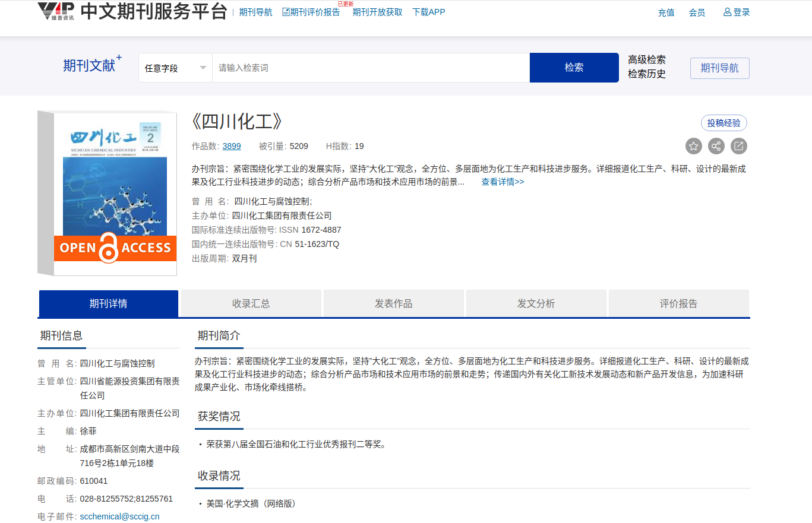The width and height of the screenshot is (812, 523).
Task: Click the 期刊导航 button beside search
Action: 719,68
